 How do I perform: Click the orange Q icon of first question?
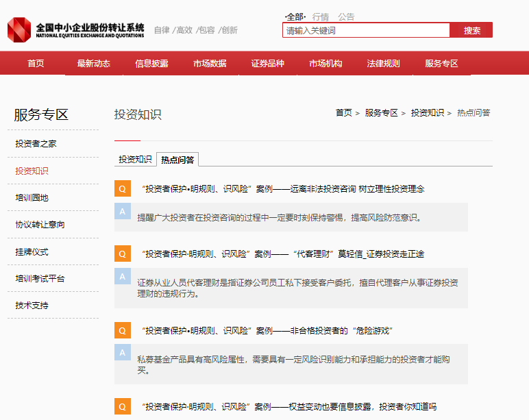click(122, 188)
